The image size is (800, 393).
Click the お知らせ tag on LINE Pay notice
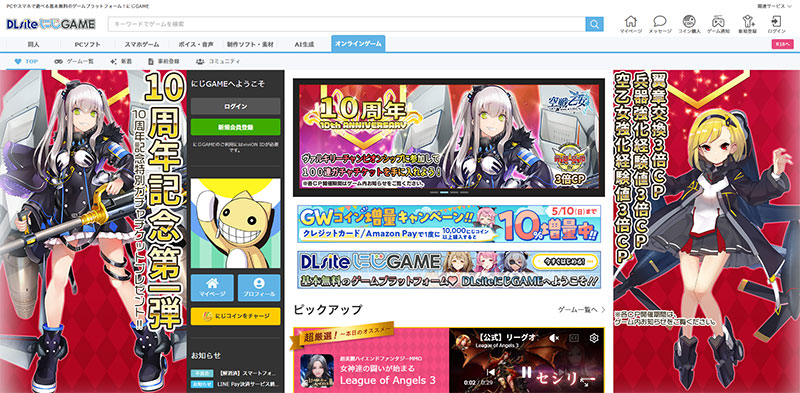click(x=203, y=384)
